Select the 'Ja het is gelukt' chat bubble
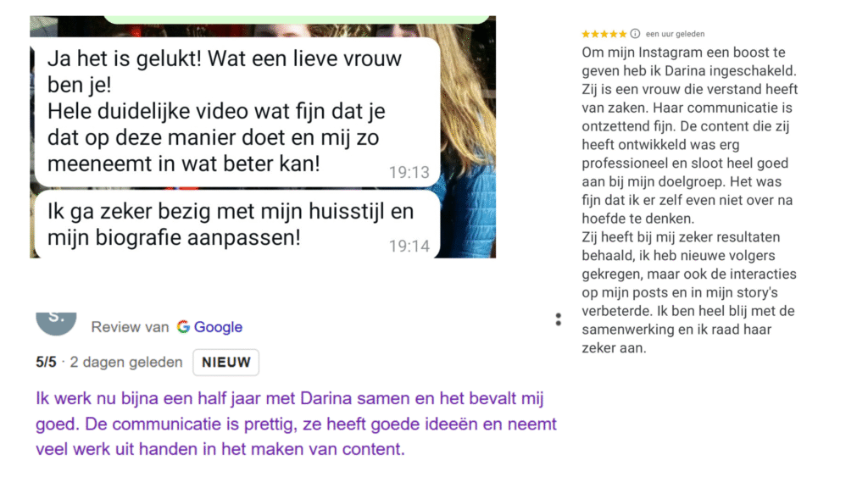The width and height of the screenshot is (868, 488). coord(237,112)
